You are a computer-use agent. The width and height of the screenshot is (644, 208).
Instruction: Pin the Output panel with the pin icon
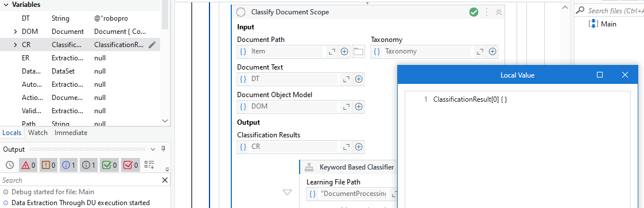pyautogui.click(x=163, y=149)
